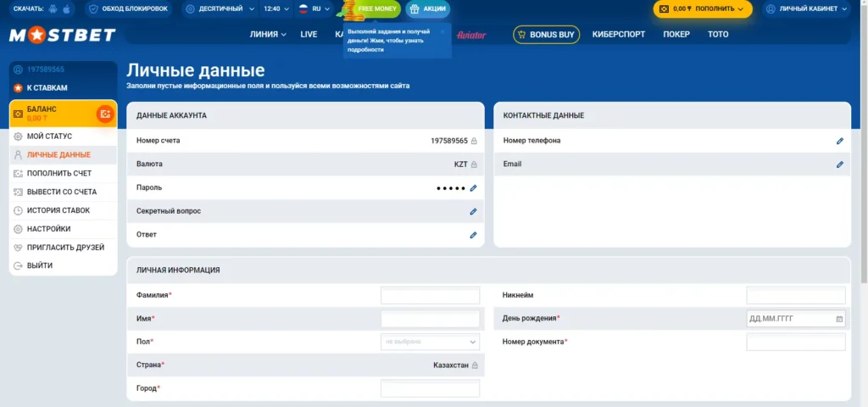Click the BONUS BUY button

pyautogui.click(x=547, y=34)
